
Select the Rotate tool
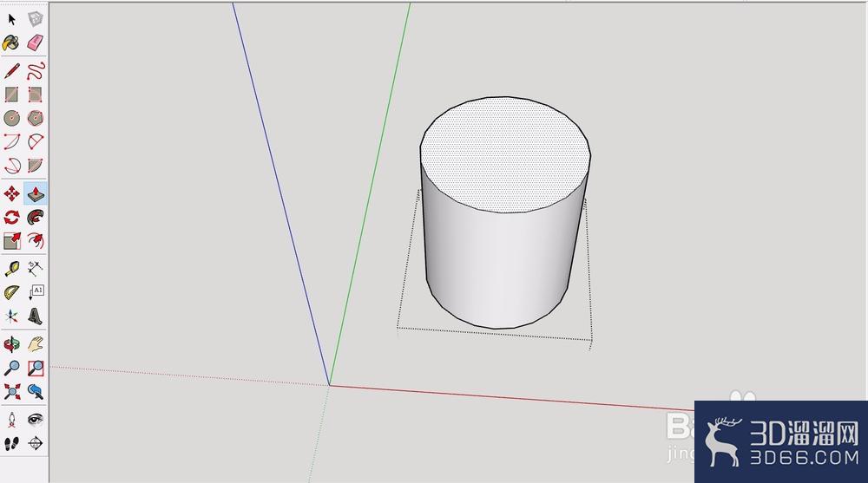coord(11,218)
